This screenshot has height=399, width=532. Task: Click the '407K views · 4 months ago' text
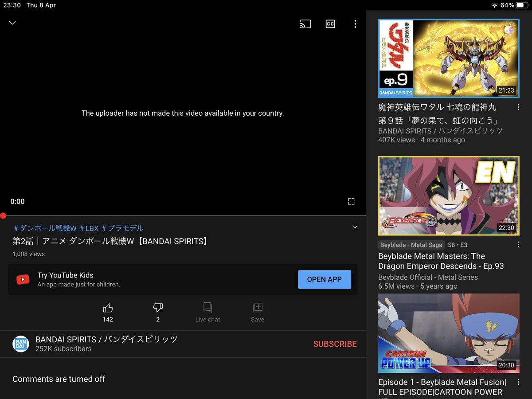click(422, 140)
